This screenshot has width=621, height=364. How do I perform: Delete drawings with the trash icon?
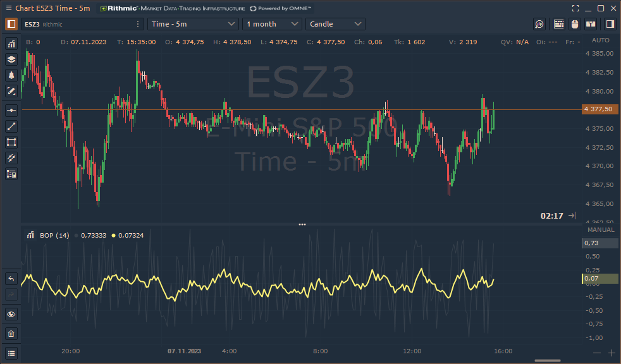11,333
